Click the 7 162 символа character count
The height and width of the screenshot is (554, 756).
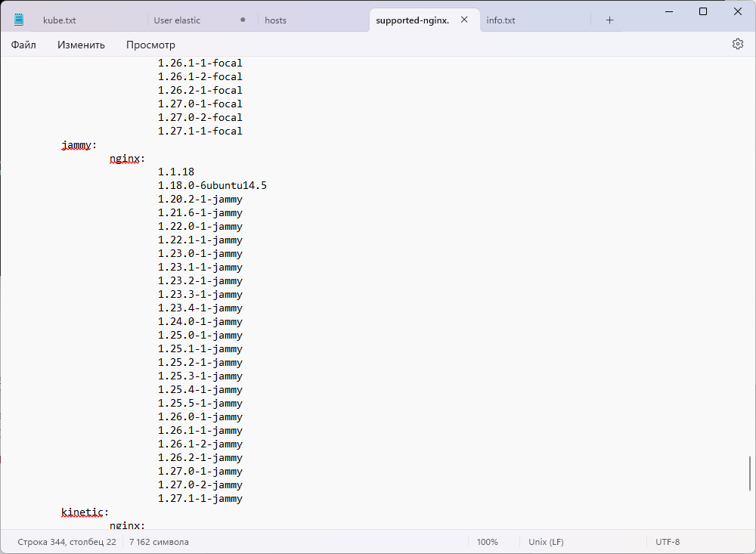tap(159, 542)
